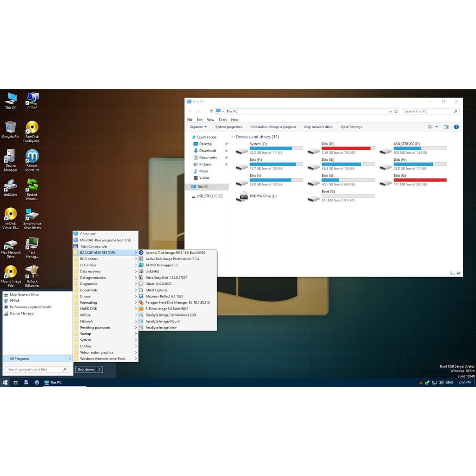Viewport: 476px width, 476px height.
Task: Expand the Shut down options arrow
Action: [99, 370]
